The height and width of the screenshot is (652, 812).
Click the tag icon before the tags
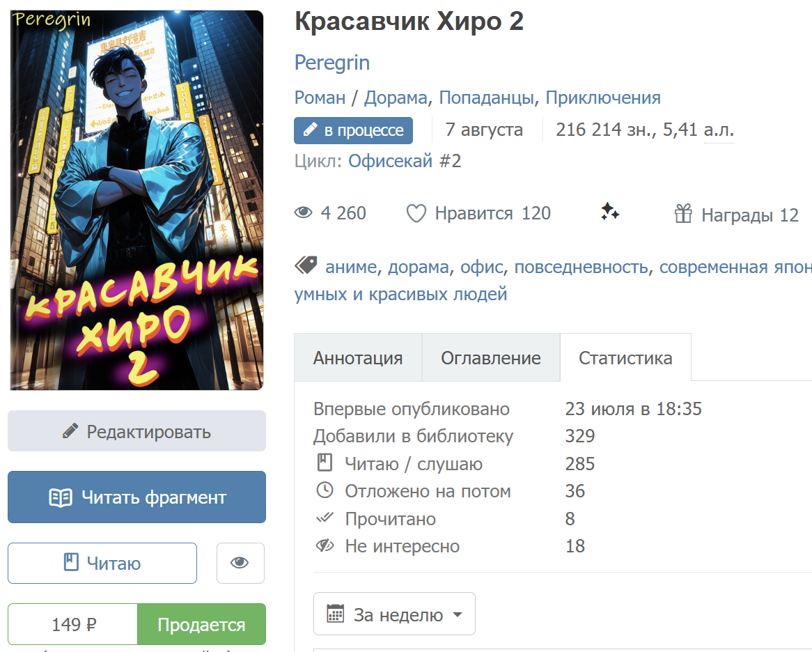306,265
